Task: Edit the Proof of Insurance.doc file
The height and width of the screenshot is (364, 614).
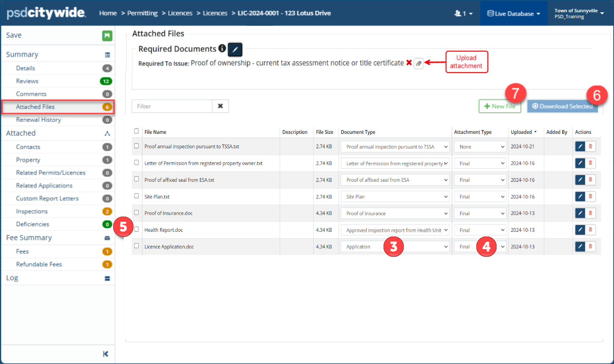Action: point(580,213)
